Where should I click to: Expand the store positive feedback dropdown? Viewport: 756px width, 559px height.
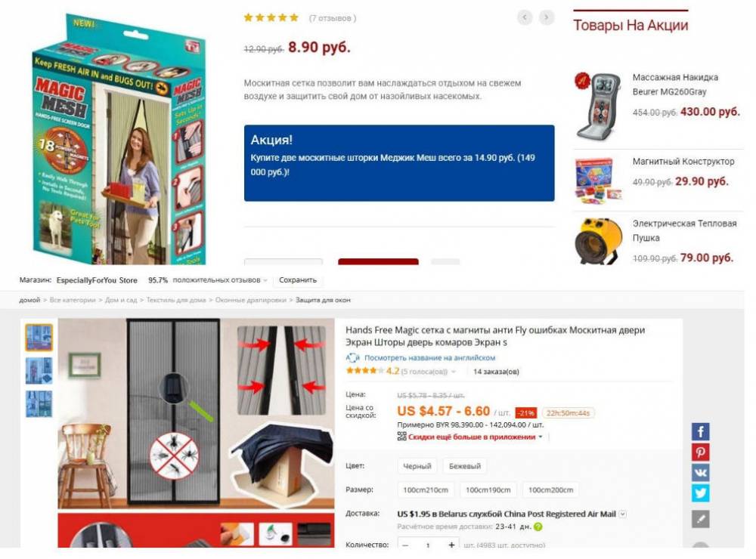pos(265,280)
